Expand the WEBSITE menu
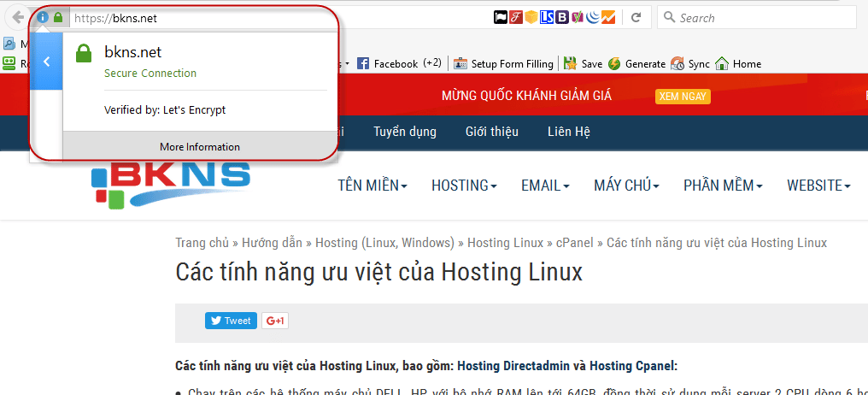 pyautogui.click(x=818, y=185)
